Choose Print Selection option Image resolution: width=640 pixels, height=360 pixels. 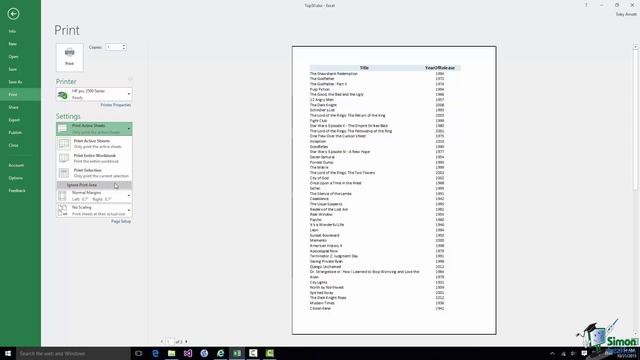[94, 173]
